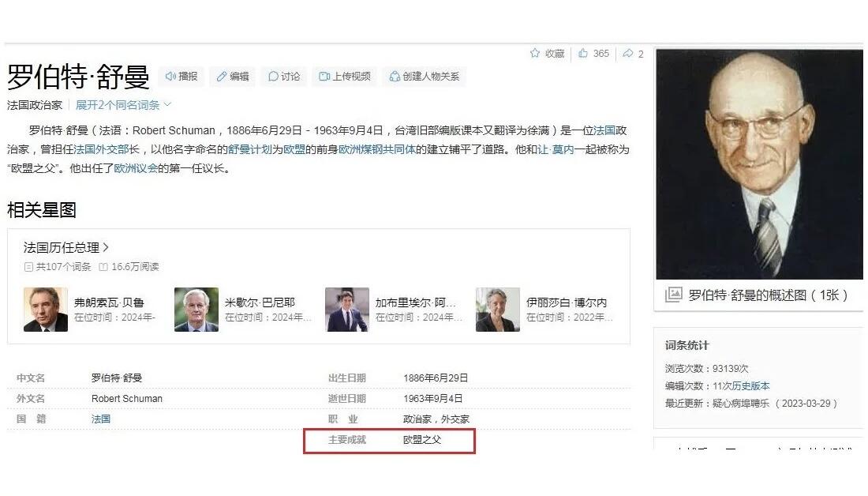Open the 欧洲煤钢共同体 link
The width and height of the screenshot is (868, 496).
click(377, 149)
